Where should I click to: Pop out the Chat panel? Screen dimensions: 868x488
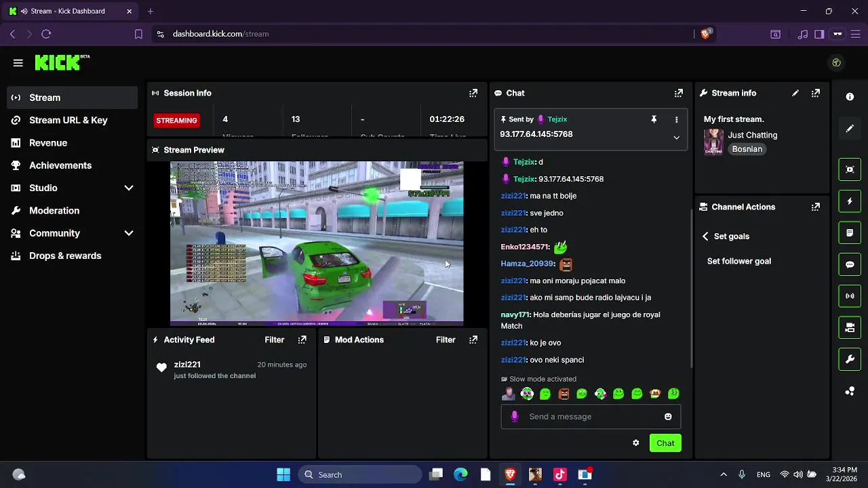(678, 93)
